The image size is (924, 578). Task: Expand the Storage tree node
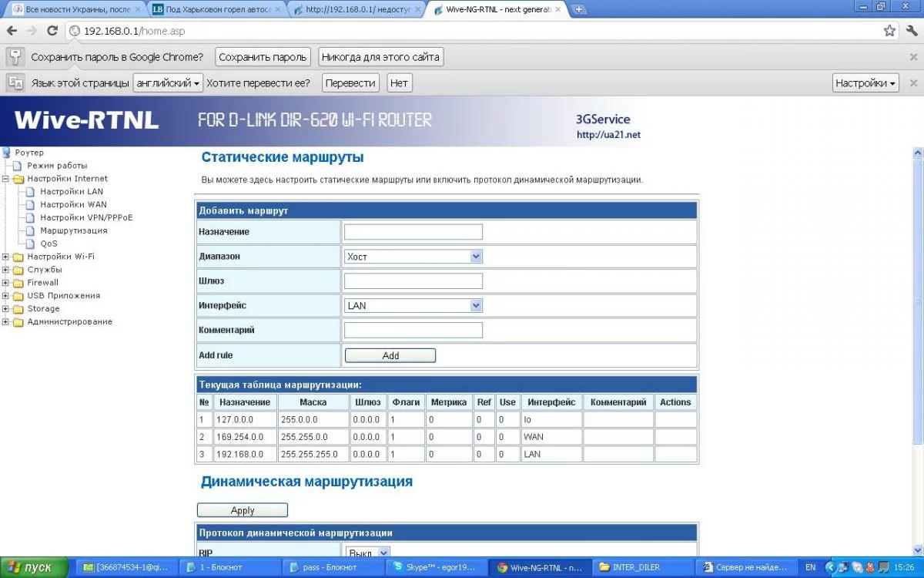click(6, 309)
